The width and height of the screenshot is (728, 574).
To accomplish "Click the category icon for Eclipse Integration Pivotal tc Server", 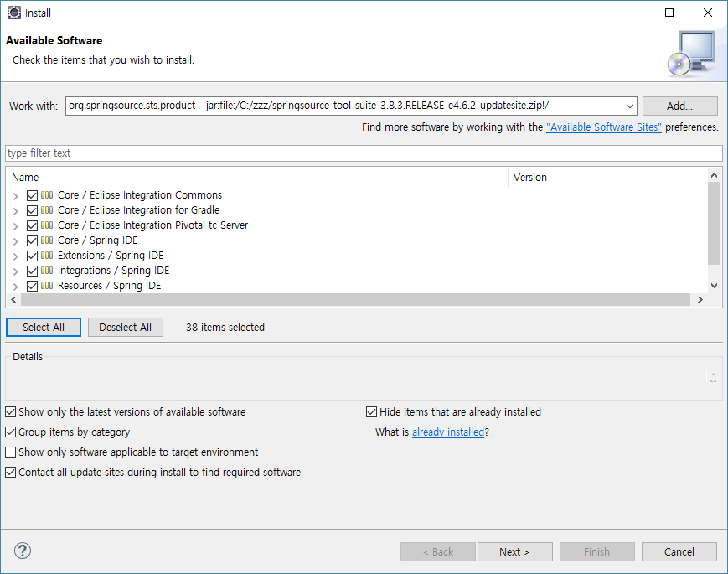I will (47, 225).
